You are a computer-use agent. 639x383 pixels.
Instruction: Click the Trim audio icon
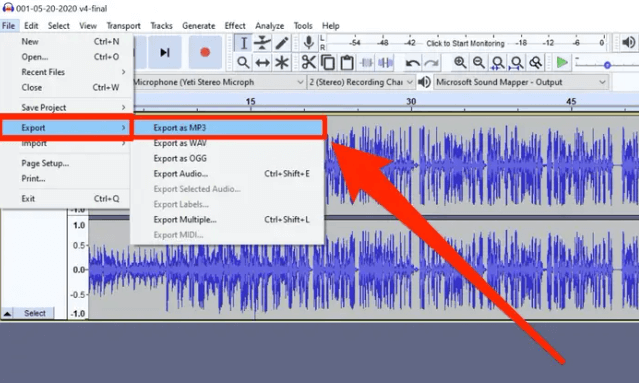pos(366,63)
